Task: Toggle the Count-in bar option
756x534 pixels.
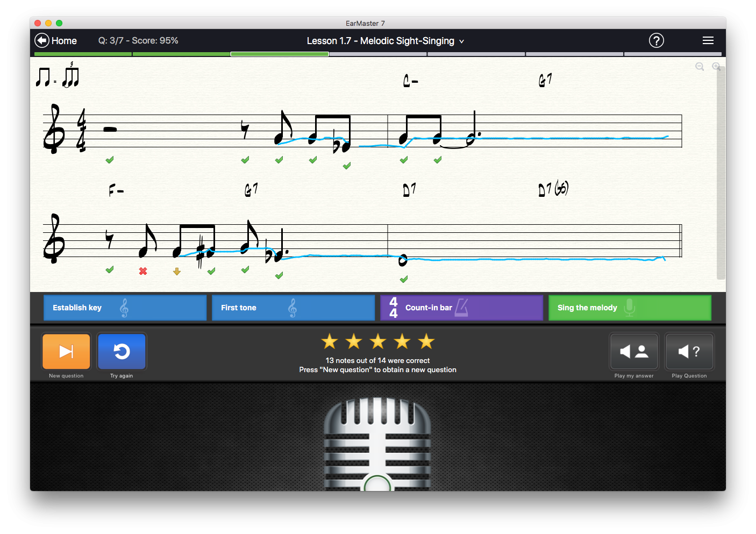Action: coord(461,308)
